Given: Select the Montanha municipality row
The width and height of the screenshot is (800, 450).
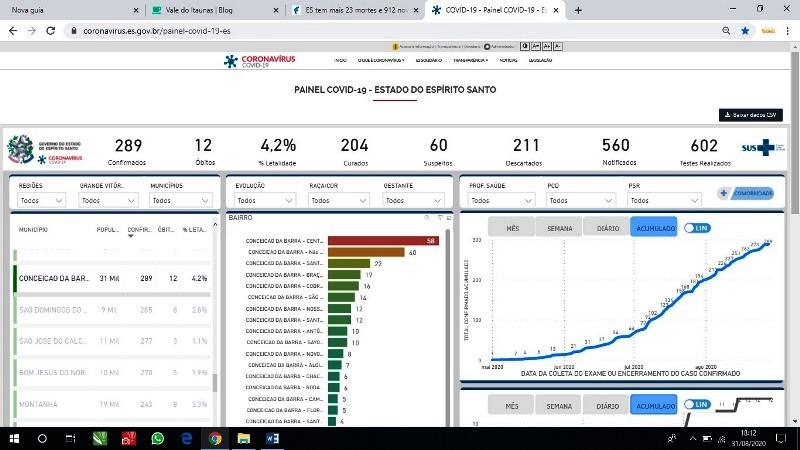Looking at the screenshot, I should coord(112,404).
